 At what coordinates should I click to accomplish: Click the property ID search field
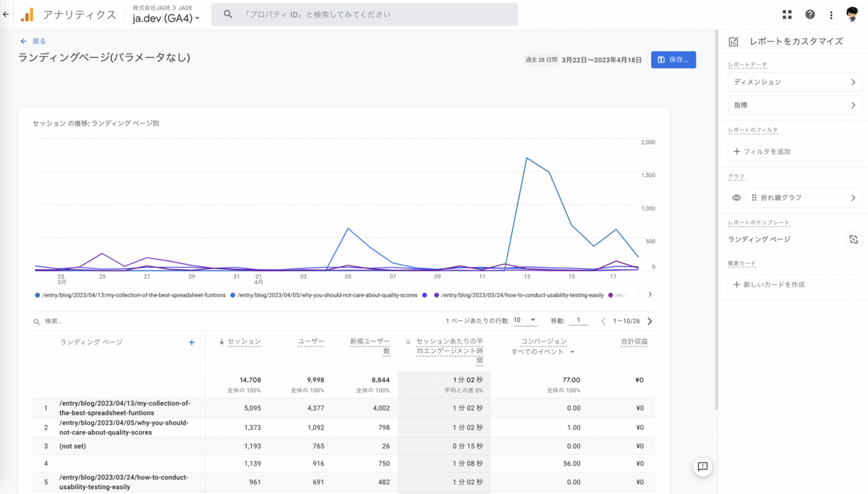point(365,14)
